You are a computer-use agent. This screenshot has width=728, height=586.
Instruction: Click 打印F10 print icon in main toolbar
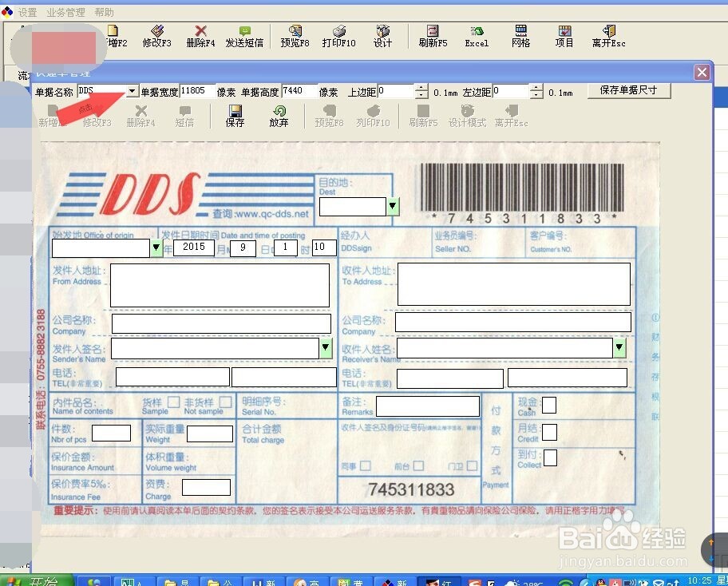pyautogui.click(x=339, y=36)
